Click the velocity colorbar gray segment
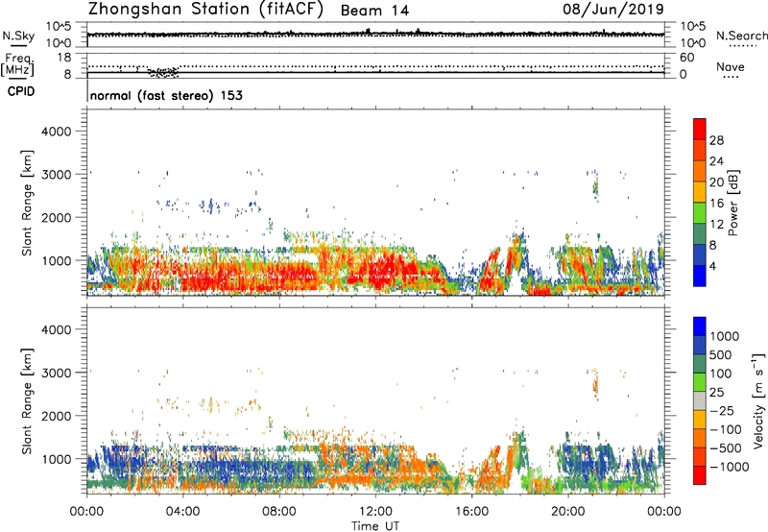 click(x=700, y=401)
